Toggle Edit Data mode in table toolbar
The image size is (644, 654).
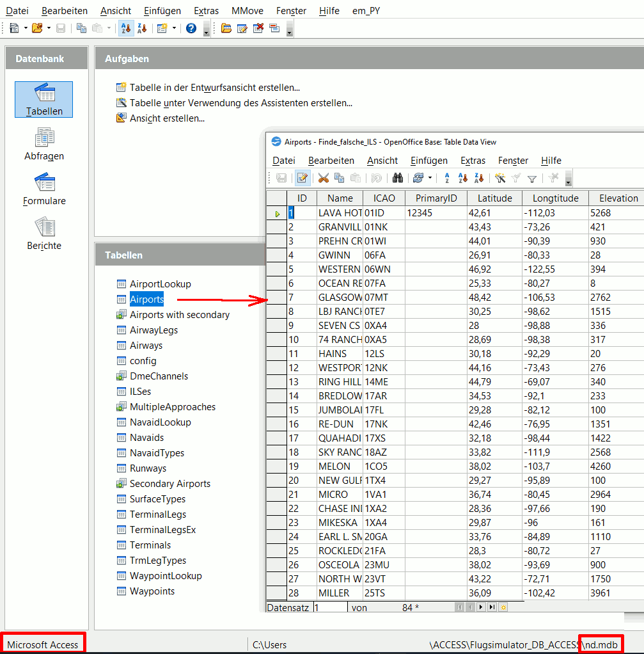coord(302,178)
